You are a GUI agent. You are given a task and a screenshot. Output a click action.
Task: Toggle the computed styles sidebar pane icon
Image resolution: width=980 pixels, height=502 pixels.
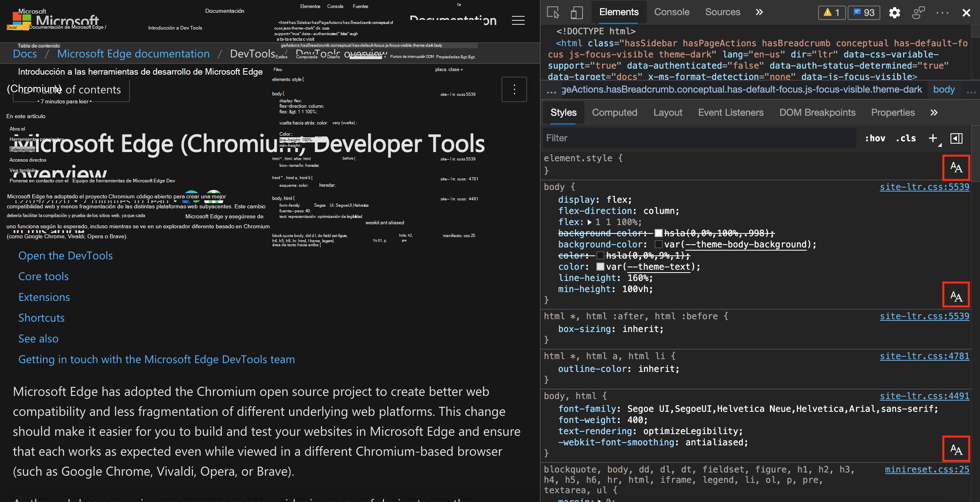click(956, 138)
